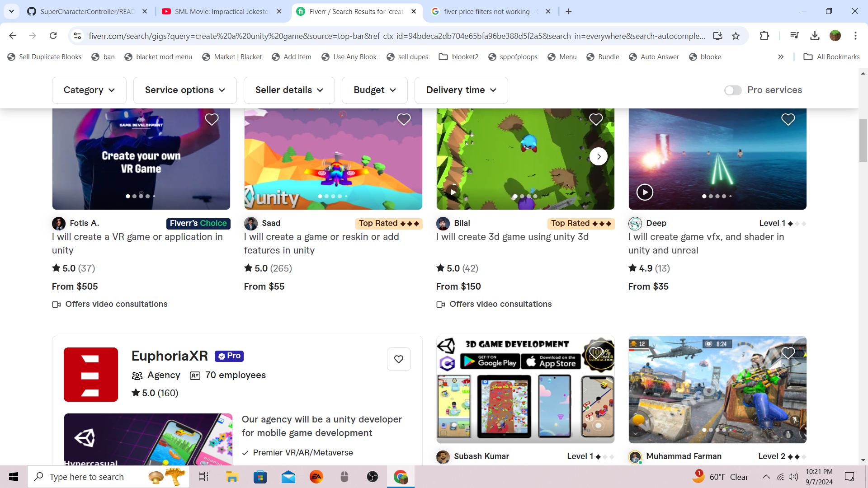Expand Delivery time filter
Screen dimensions: 868x488
tap(461, 90)
